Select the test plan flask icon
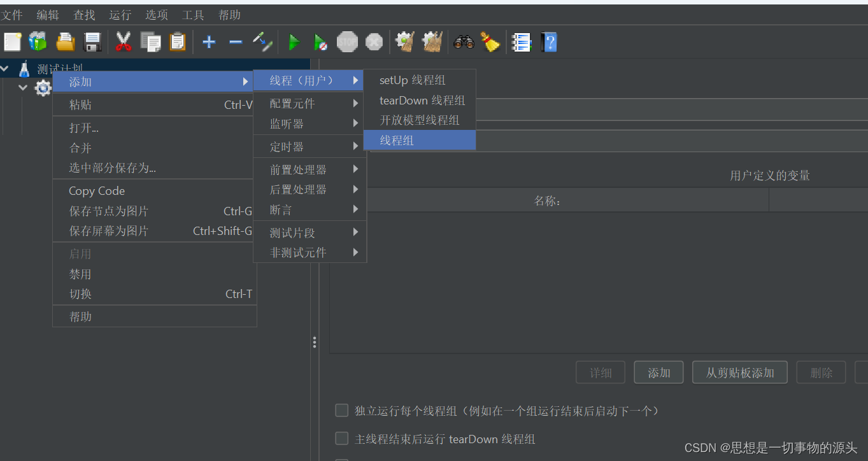Image resolution: width=868 pixels, height=461 pixels. 24,68
